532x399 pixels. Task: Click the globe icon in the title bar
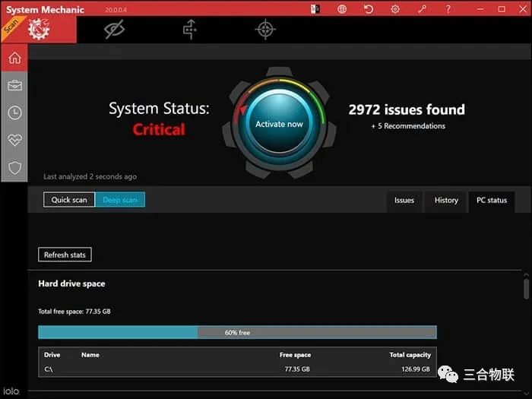pyautogui.click(x=343, y=9)
